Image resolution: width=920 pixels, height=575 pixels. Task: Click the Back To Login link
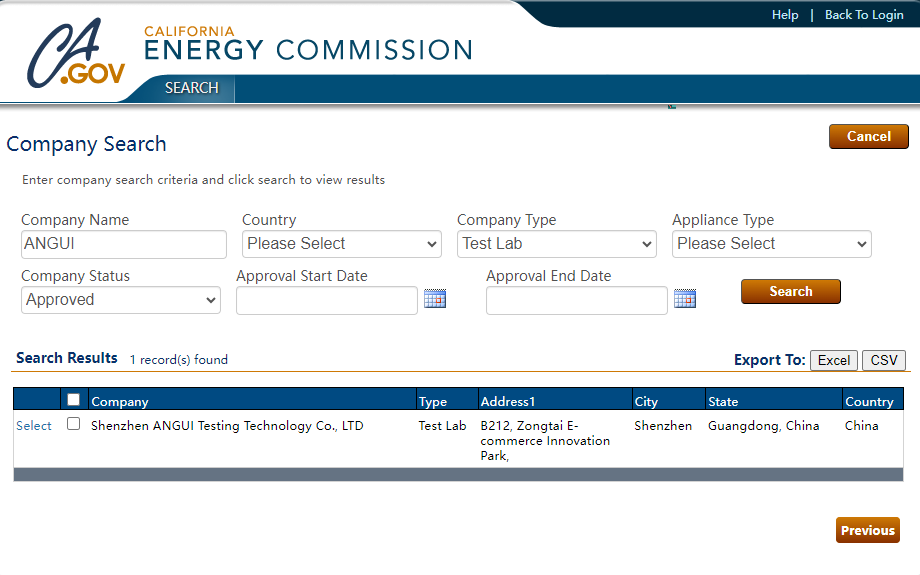click(864, 15)
